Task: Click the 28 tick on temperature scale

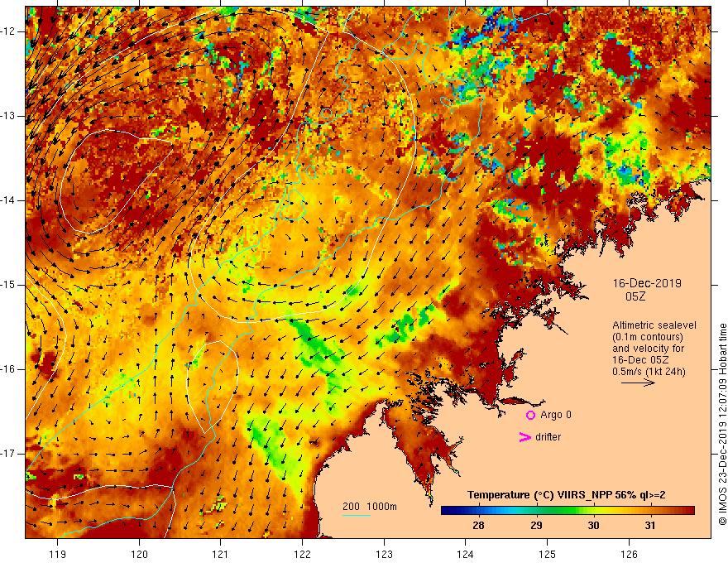Action: (478, 526)
